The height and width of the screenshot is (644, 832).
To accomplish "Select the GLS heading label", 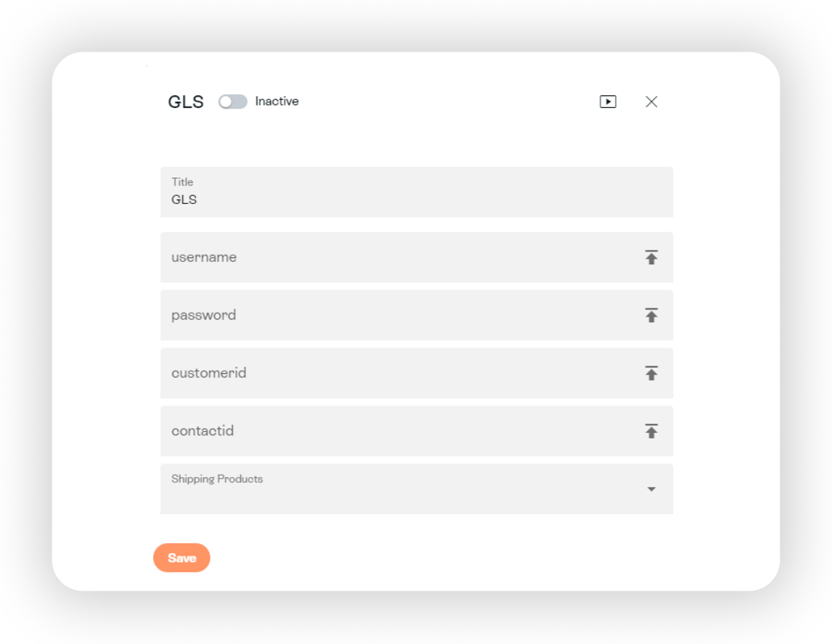I will (185, 102).
